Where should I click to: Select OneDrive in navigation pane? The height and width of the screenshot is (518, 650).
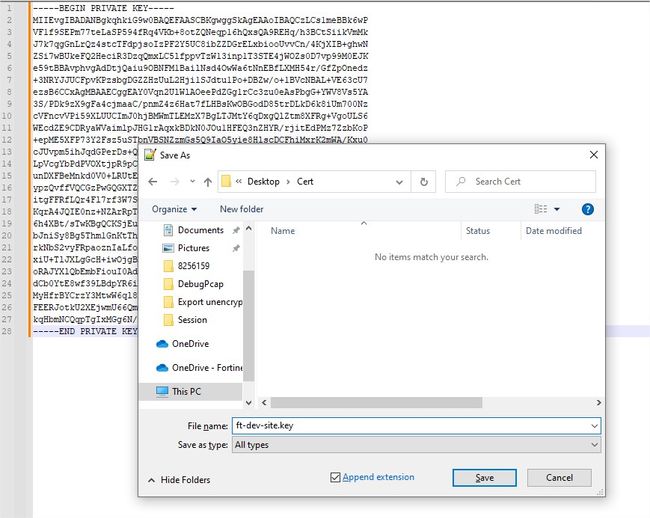(x=190, y=344)
